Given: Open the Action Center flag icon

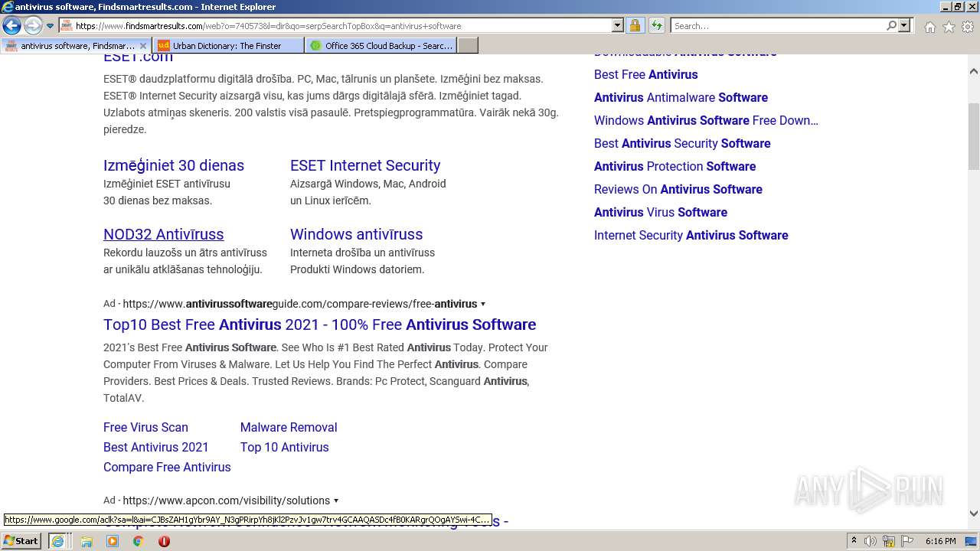Looking at the screenshot, I should [x=908, y=541].
